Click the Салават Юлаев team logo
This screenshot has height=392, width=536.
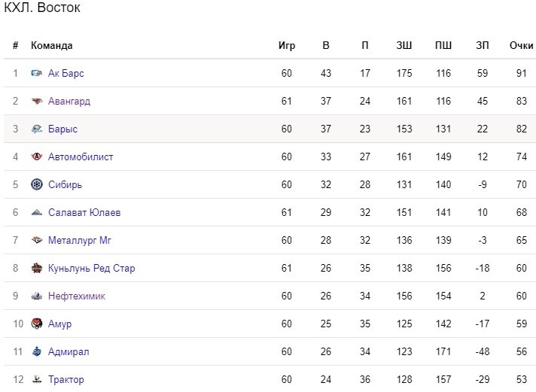point(37,213)
